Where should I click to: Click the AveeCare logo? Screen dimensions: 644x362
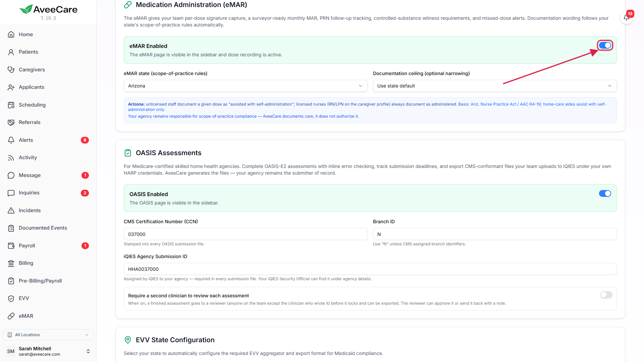point(48,9)
